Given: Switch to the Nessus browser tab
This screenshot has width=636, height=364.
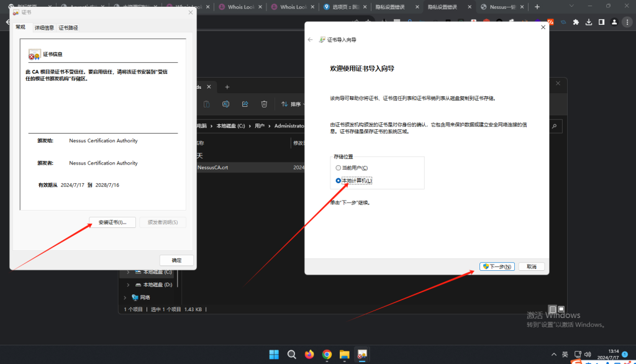Looking at the screenshot, I should point(502,7).
